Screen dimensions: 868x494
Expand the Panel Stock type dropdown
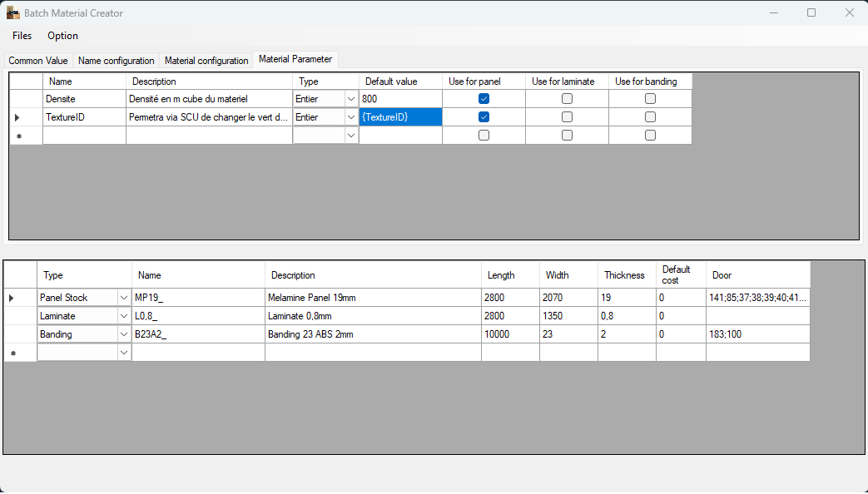tap(123, 298)
